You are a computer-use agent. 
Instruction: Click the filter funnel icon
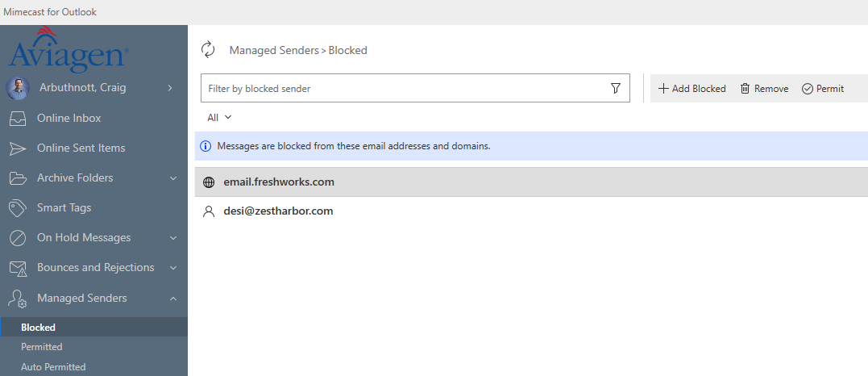point(616,89)
